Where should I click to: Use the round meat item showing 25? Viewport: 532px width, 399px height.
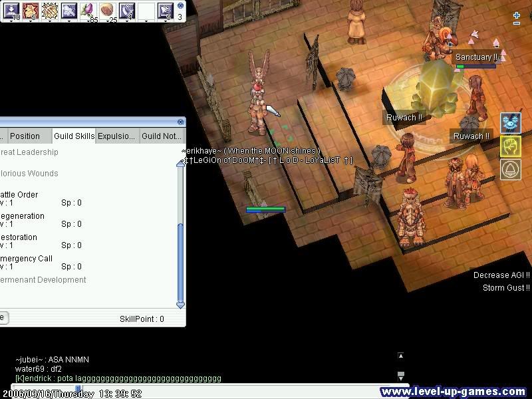pyautogui.click(x=107, y=10)
